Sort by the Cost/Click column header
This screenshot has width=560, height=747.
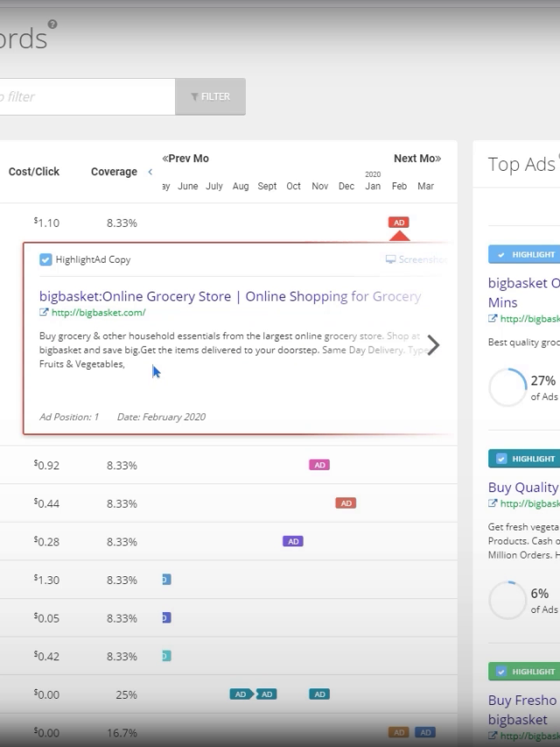(34, 172)
